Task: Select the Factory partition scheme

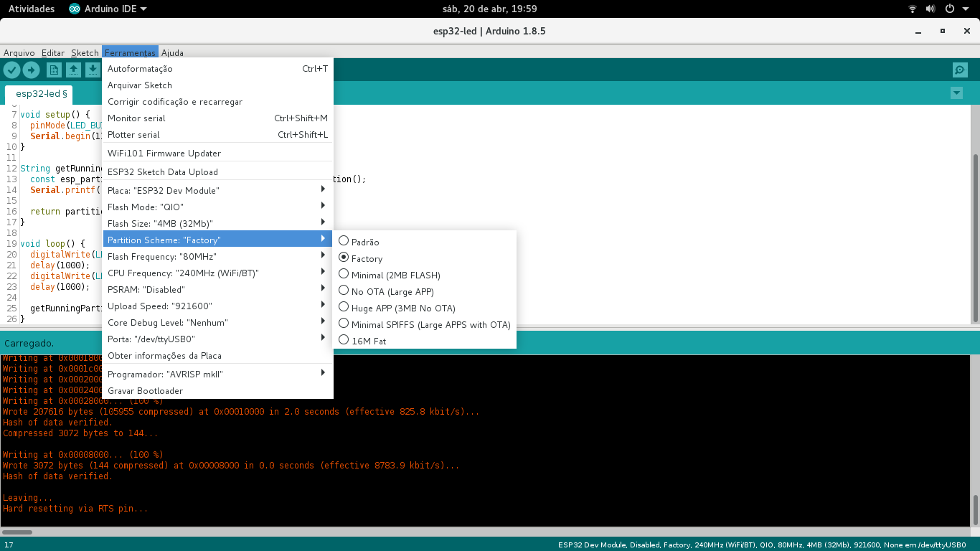Action: tap(425, 259)
